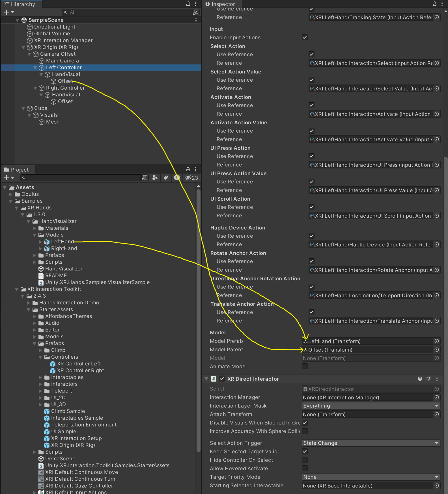Expand the LeftHand model asset
Screen dimensions: 448x494
point(40,242)
